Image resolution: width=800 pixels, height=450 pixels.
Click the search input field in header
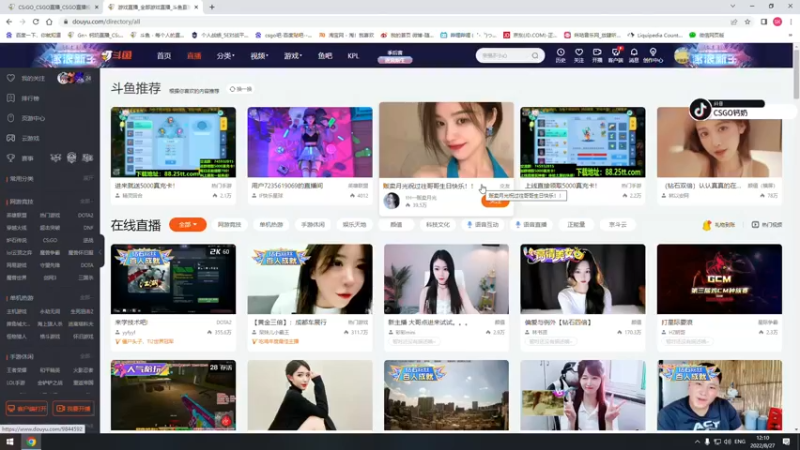tap(504, 56)
